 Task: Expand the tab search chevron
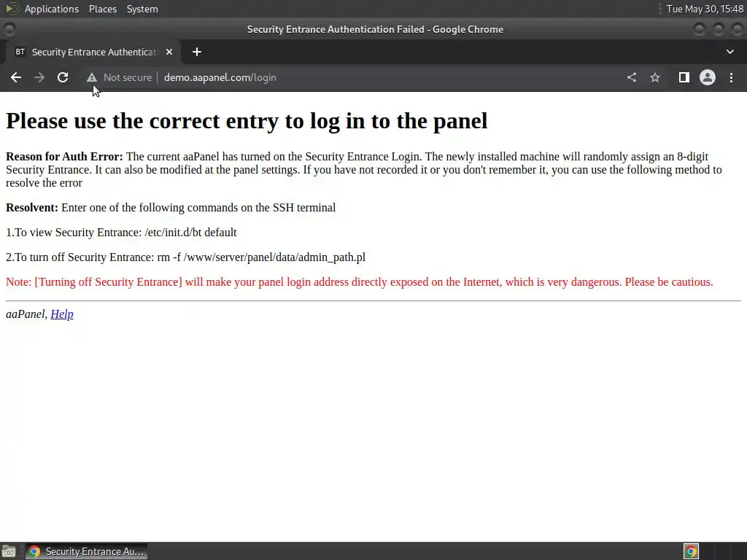tap(729, 52)
